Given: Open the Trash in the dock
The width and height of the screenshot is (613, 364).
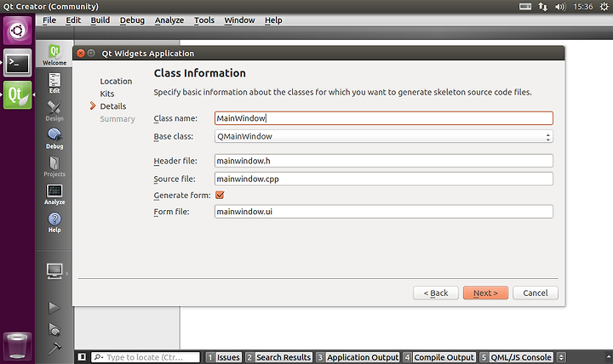Looking at the screenshot, I should [x=18, y=346].
